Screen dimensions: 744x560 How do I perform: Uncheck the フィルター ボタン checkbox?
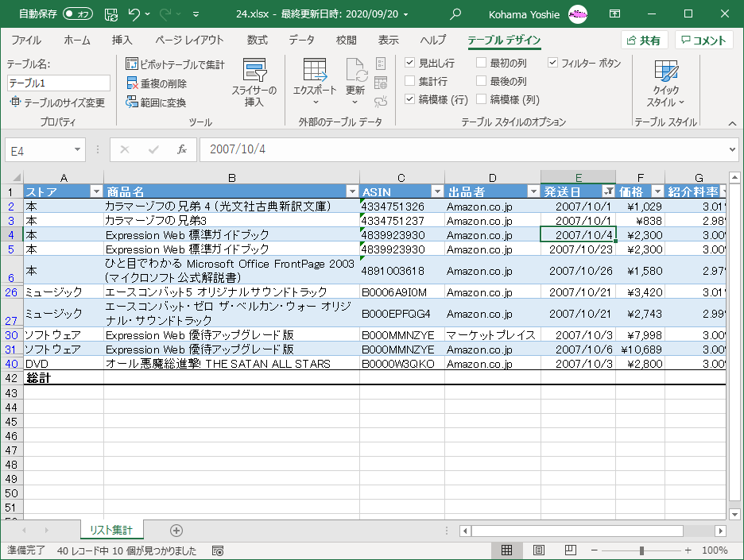click(x=552, y=63)
